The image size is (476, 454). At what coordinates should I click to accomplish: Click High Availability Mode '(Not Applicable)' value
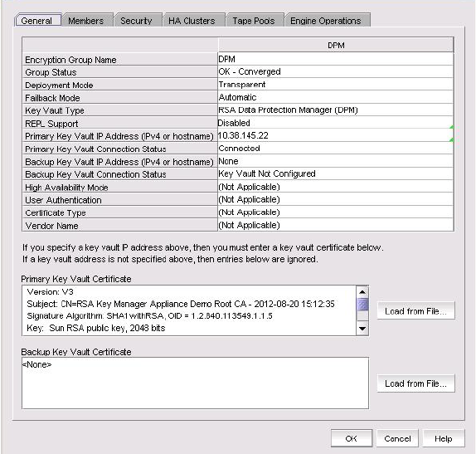[336, 187]
